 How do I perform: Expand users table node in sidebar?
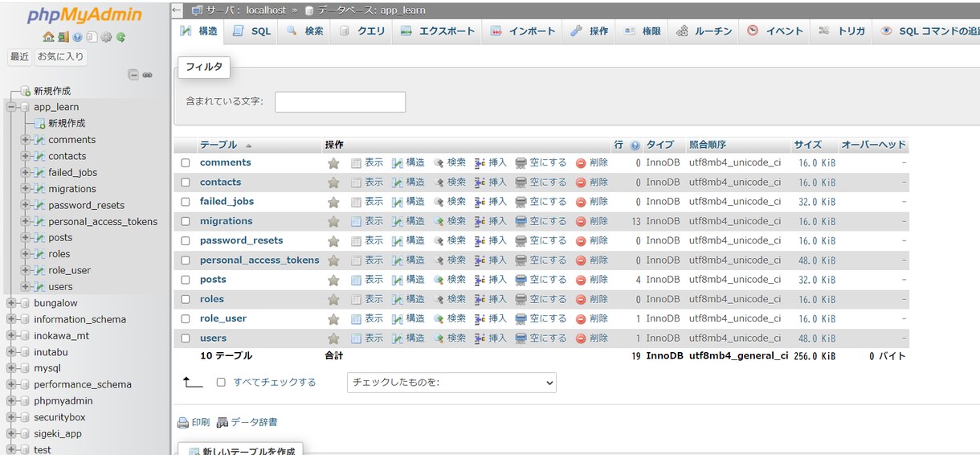pos(26,286)
